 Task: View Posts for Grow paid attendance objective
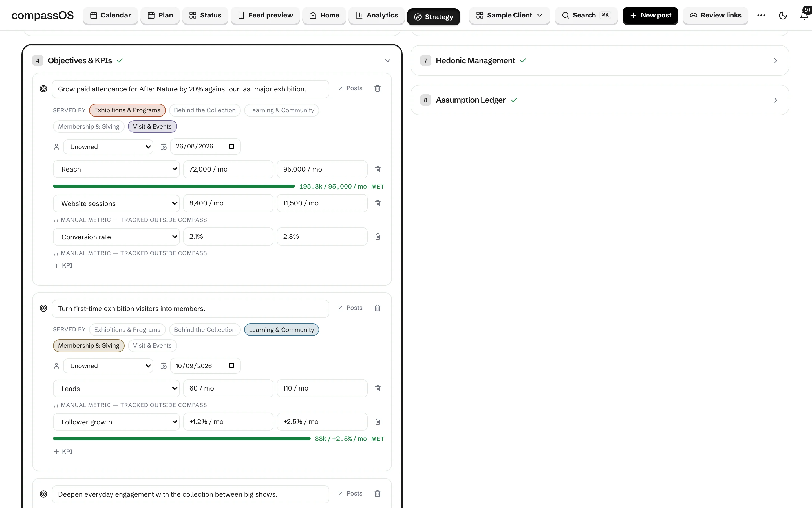(x=350, y=88)
